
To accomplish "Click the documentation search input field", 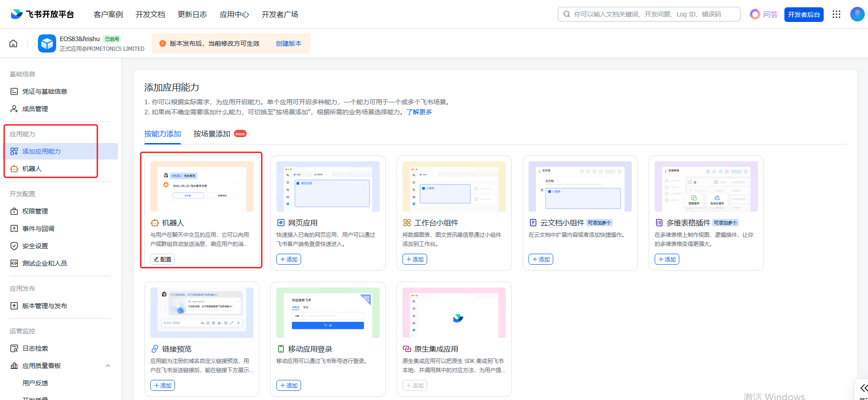I will [x=653, y=14].
